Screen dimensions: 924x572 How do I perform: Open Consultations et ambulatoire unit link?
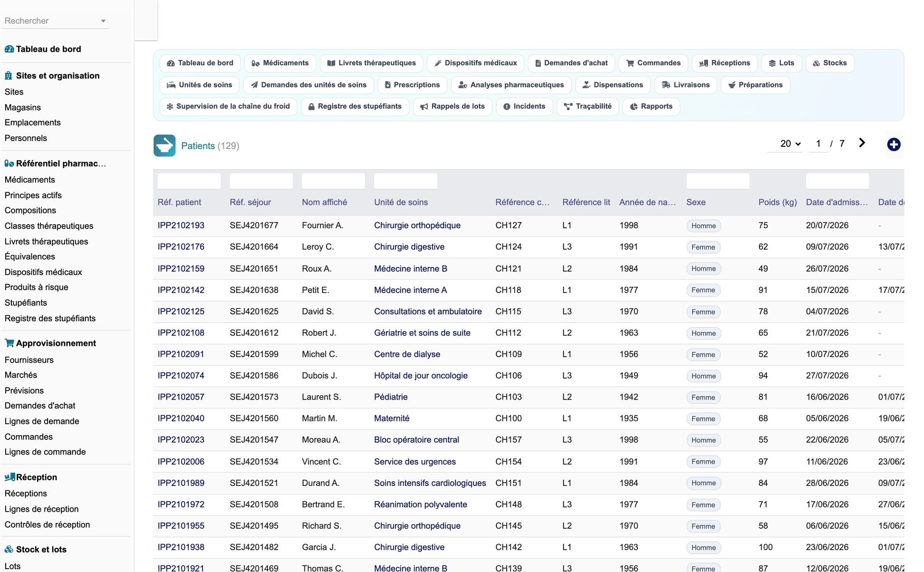click(x=428, y=312)
